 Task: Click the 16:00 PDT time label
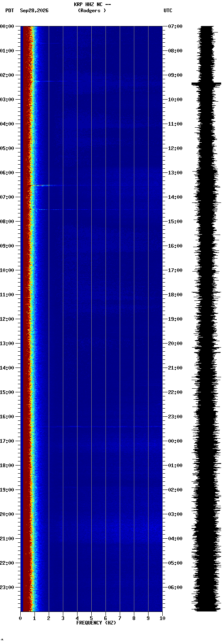(7, 417)
